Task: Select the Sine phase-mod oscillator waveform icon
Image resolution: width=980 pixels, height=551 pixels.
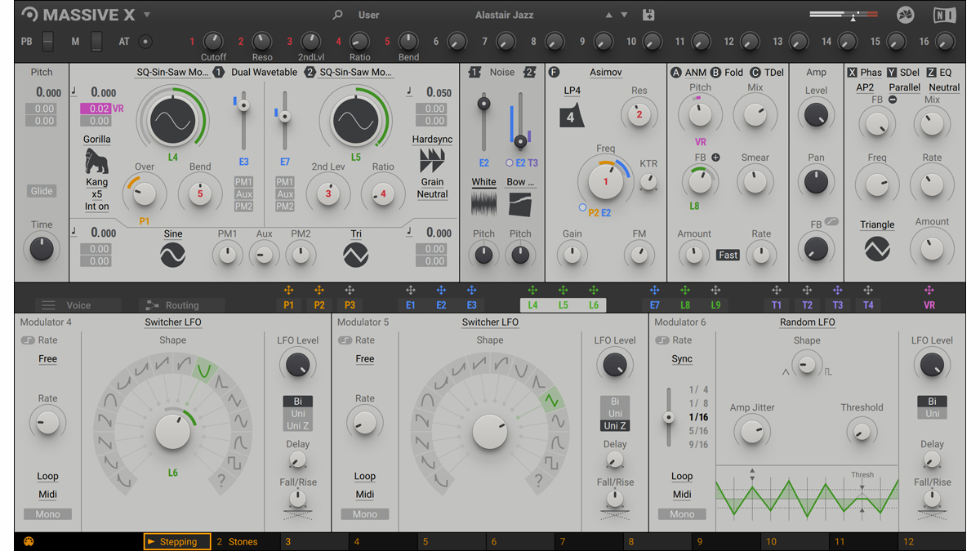Action: (173, 256)
